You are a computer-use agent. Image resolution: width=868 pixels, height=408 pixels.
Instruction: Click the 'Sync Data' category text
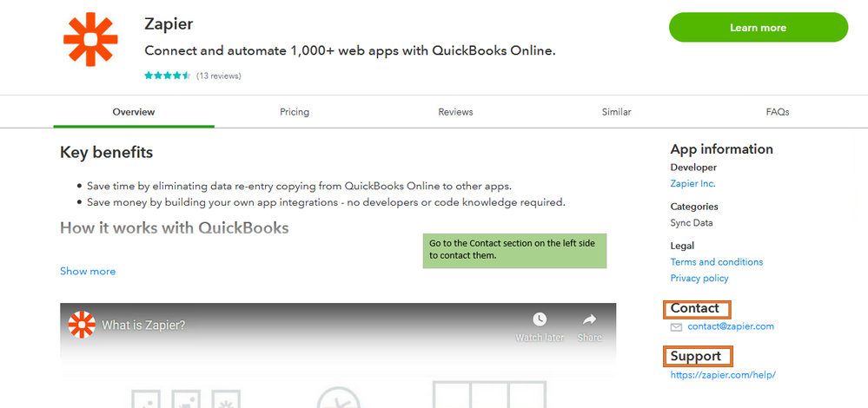pyautogui.click(x=692, y=223)
